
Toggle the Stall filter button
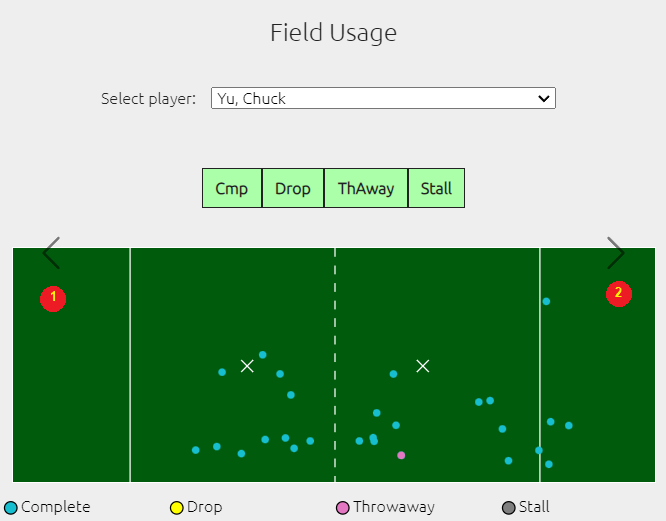click(x=436, y=188)
